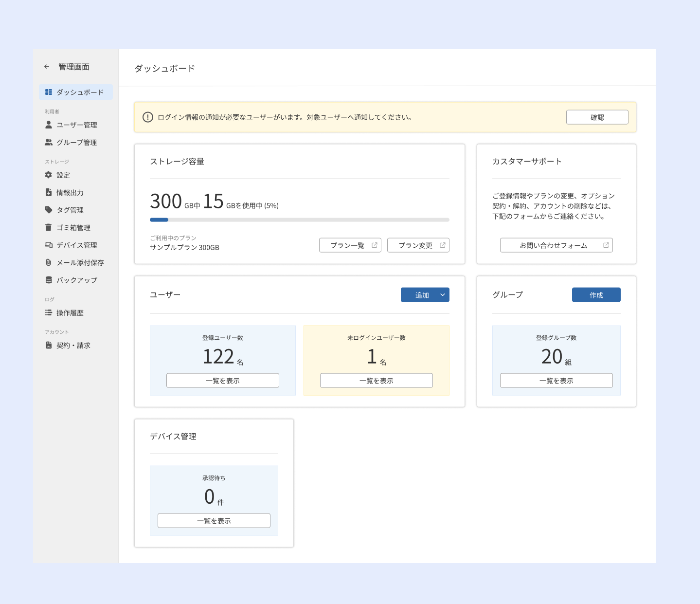This screenshot has height=604, width=700.
Task: Click the タグ管理 tag icon
Action: pos(49,210)
